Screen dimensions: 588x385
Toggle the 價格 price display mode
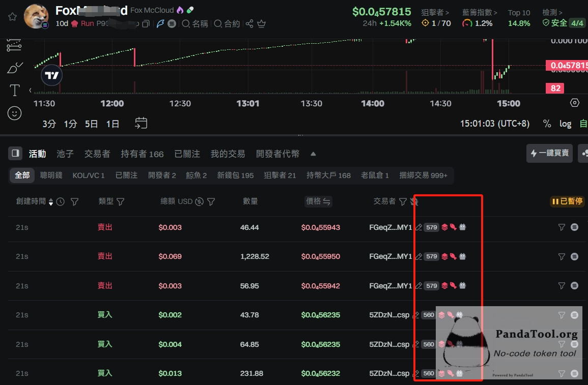(x=318, y=201)
